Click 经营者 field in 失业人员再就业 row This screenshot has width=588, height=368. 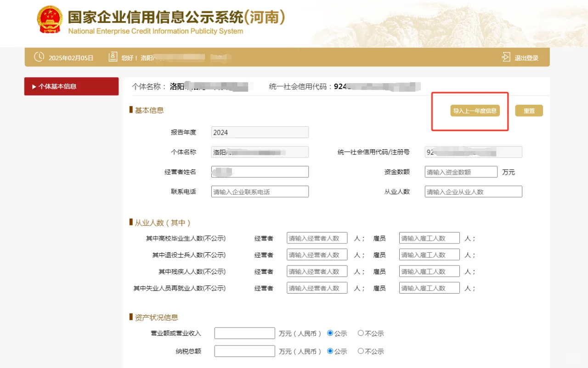(317, 288)
